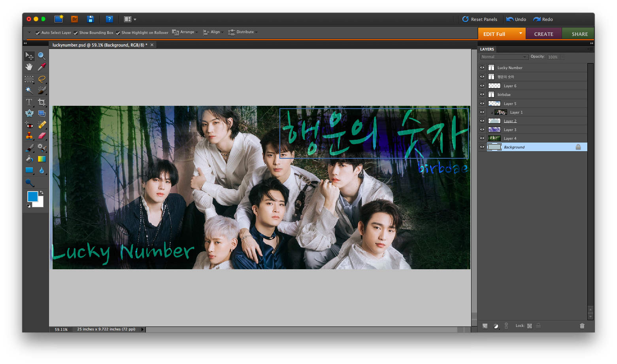Open Help with the question mark icon
This screenshot has height=364, width=617.
[x=109, y=19]
